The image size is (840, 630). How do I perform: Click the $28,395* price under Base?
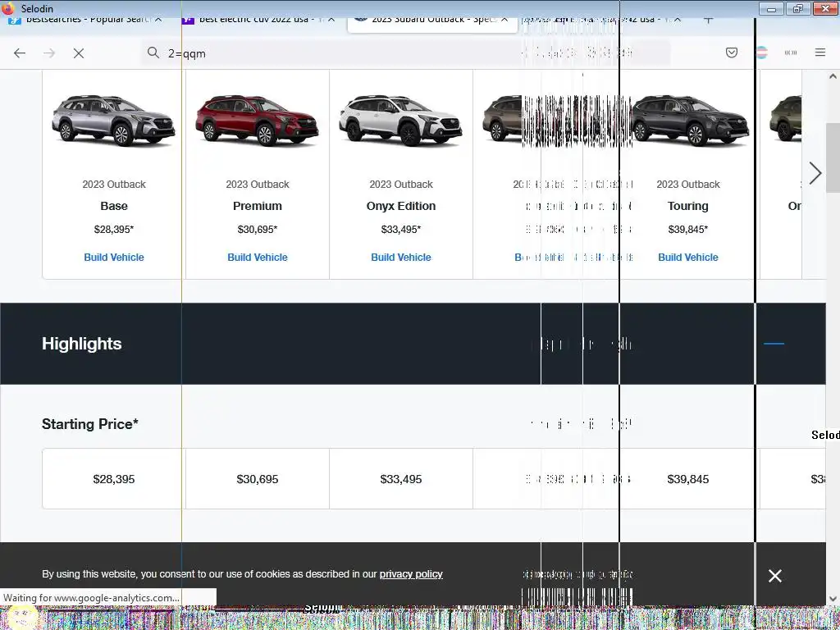click(114, 230)
